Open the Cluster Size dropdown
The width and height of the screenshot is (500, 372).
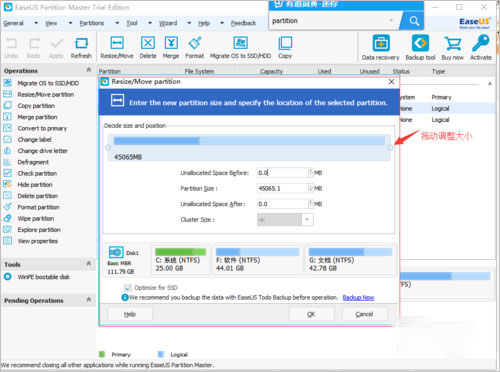307,219
